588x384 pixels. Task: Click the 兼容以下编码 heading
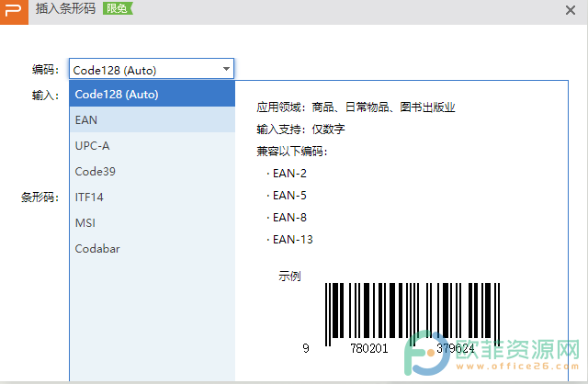(x=292, y=152)
